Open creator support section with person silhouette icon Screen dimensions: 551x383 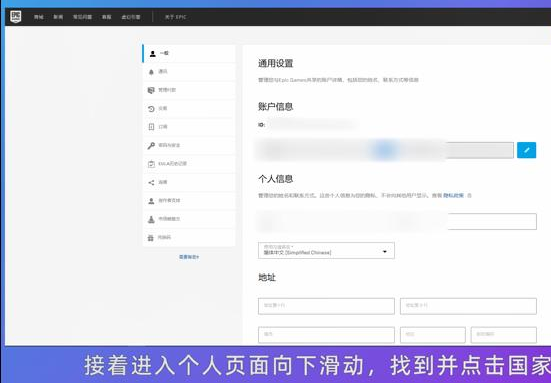pyautogui.click(x=189, y=201)
